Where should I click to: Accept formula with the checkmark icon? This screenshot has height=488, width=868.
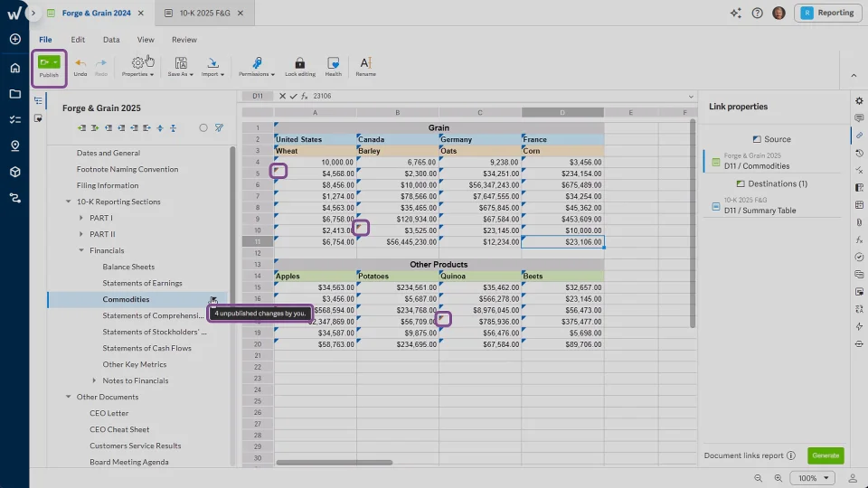(x=293, y=96)
